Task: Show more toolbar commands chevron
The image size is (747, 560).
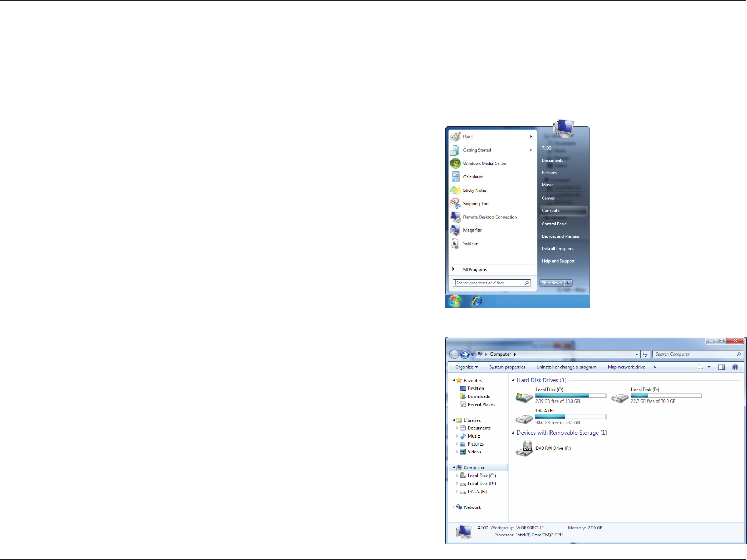Action: 655,367
